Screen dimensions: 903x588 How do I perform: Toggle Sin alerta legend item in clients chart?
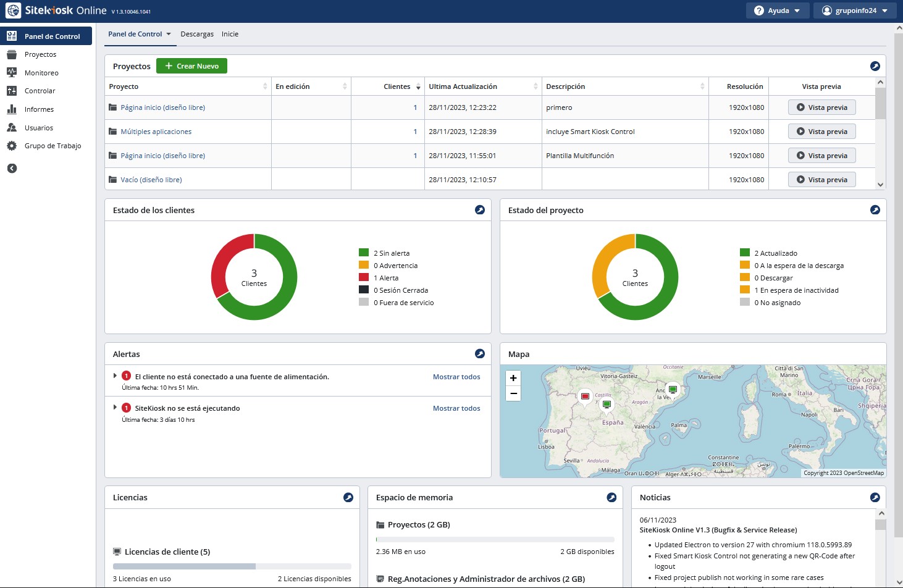[x=391, y=253]
